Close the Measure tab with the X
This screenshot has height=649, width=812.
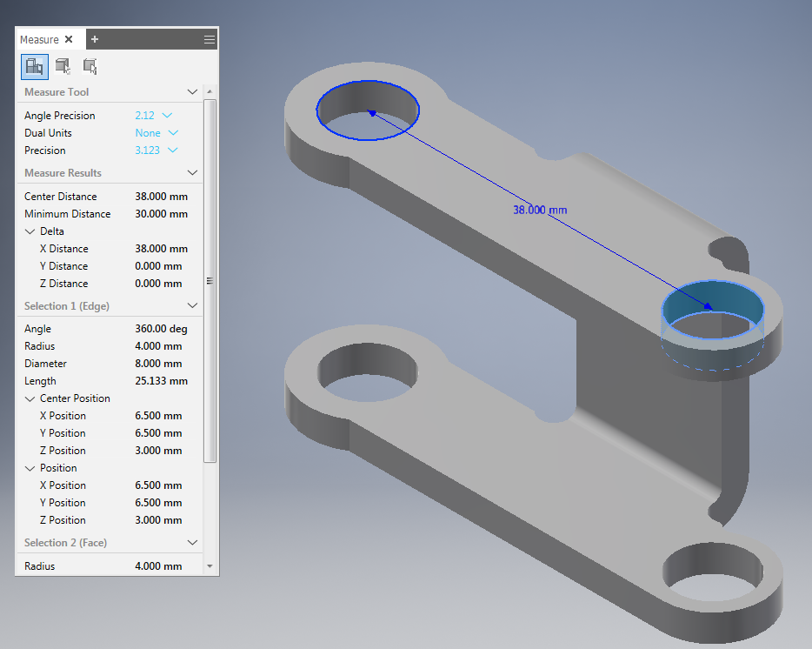coord(70,39)
